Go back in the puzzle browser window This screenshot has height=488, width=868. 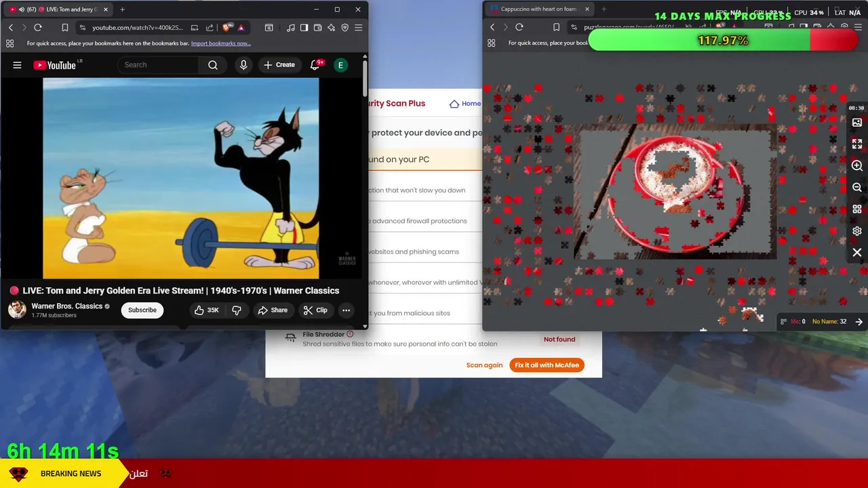492,27
